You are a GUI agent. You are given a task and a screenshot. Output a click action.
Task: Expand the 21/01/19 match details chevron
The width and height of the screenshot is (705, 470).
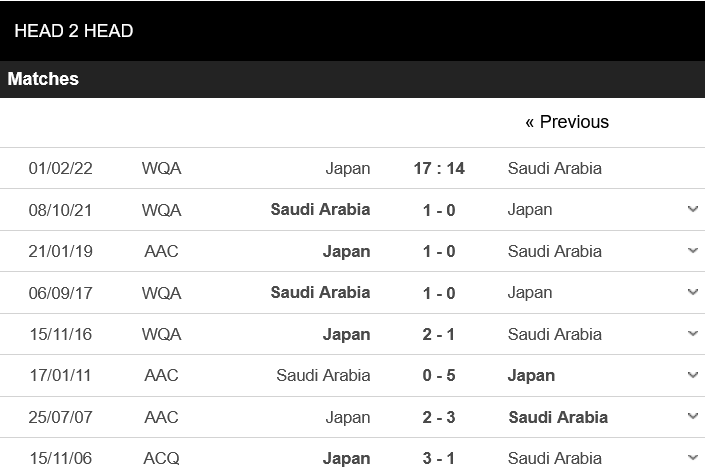692,251
